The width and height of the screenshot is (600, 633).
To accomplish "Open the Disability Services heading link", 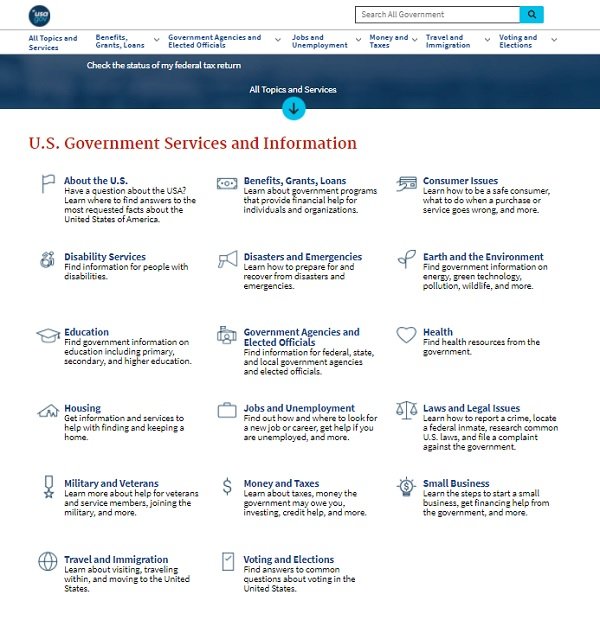I will tap(105, 256).
